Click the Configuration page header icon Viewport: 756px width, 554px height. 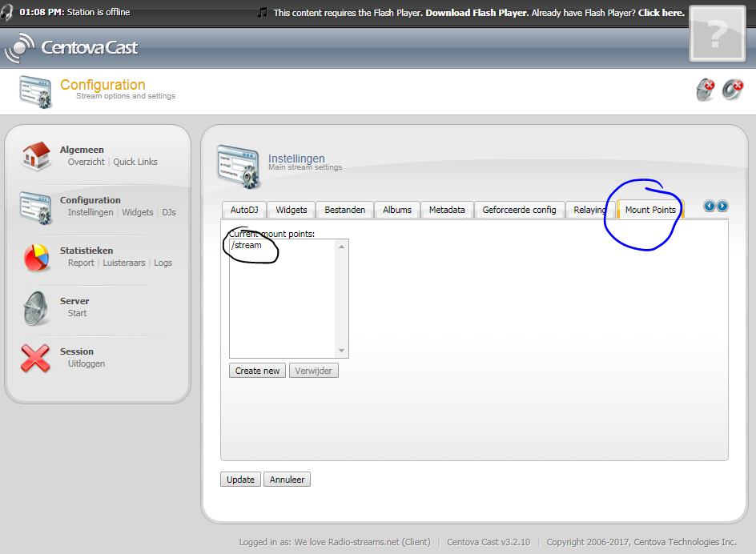coord(36,91)
